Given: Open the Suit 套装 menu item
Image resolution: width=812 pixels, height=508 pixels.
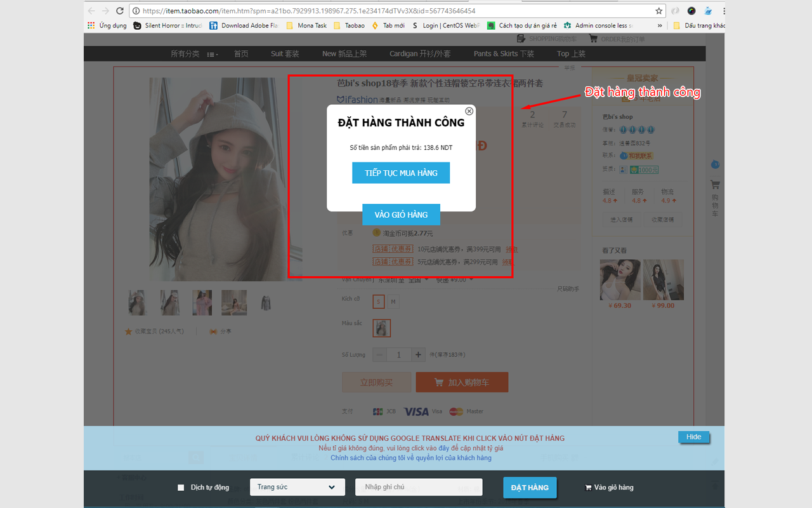Looking at the screenshot, I should tap(285, 54).
